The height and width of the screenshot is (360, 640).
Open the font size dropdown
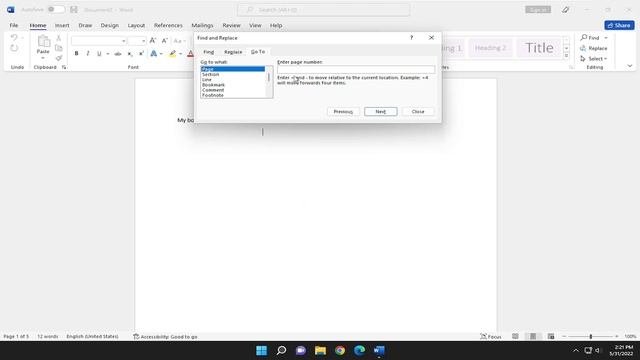143,41
